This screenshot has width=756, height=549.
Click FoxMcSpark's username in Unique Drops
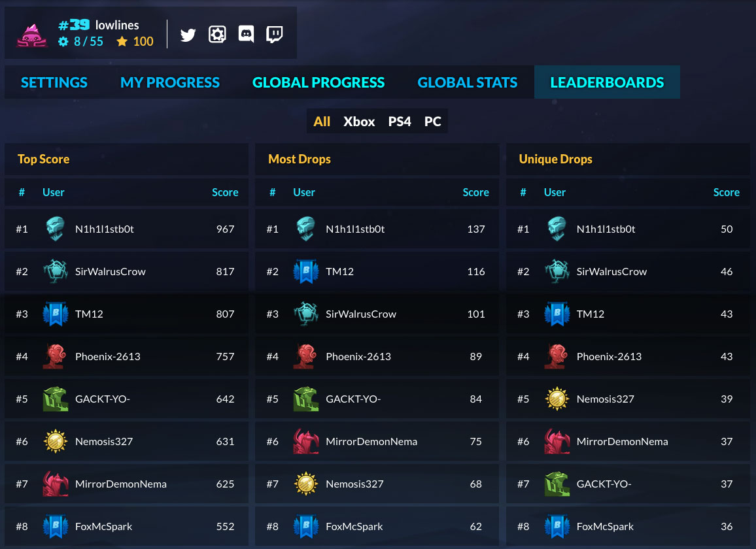coord(605,527)
